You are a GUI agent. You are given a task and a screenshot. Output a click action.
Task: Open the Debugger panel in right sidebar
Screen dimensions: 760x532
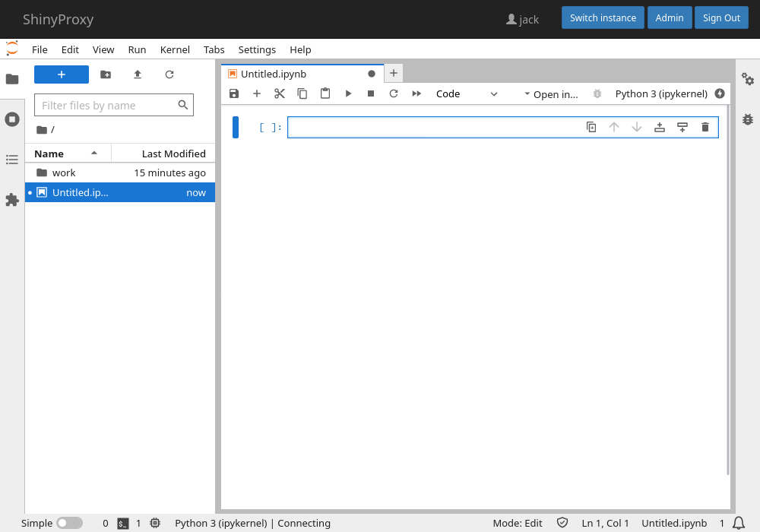coord(747,119)
